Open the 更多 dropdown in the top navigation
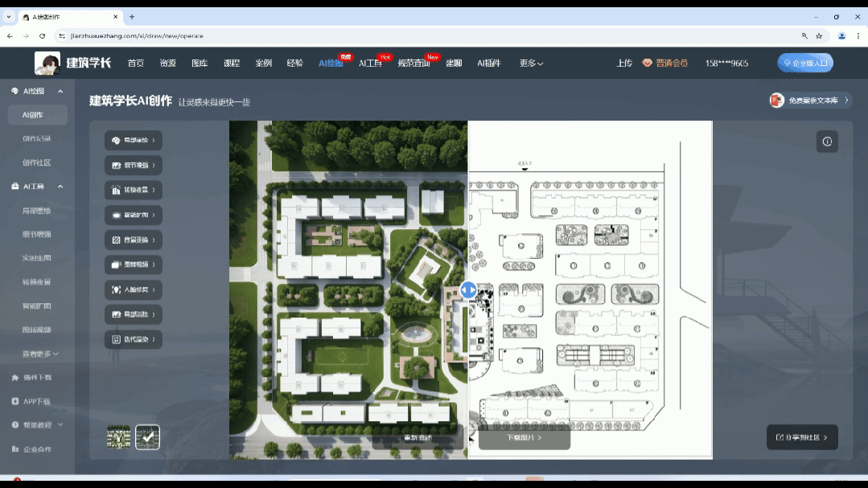Image resolution: width=868 pixels, height=488 pixels. (x=531, y=63)
